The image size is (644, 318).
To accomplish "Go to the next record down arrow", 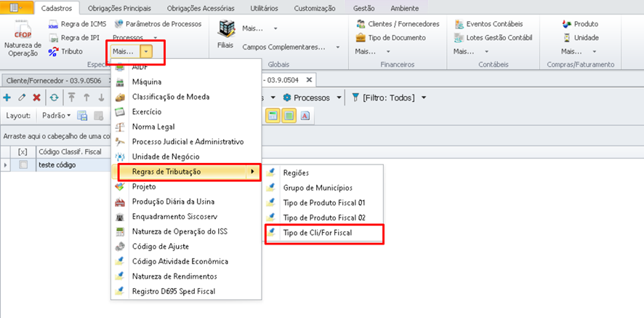I will click(x=100, y=98).
